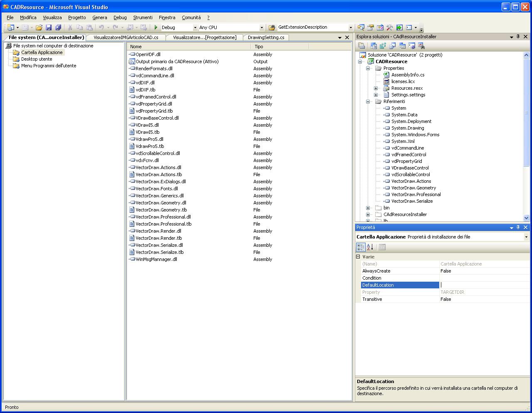
Task: Select the CAdResourceInstaller project node
Action: 405,214
